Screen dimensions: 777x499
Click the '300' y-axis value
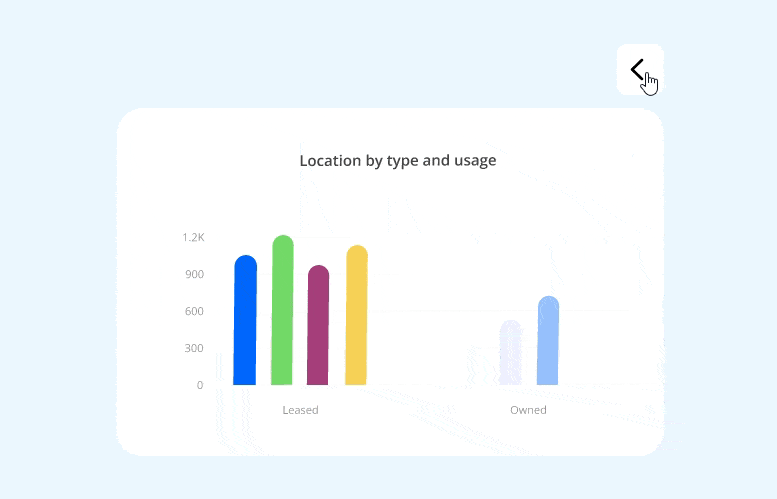coord(194,348)
